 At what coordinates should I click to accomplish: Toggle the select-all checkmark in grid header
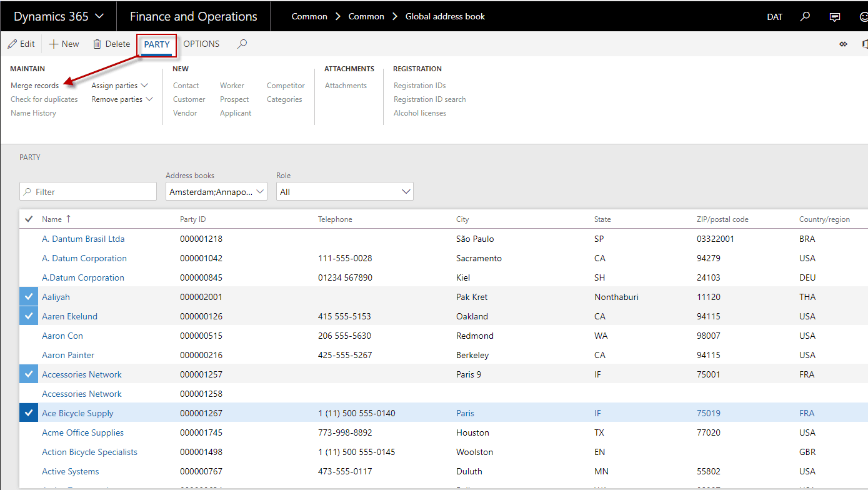tap(29, 219)
